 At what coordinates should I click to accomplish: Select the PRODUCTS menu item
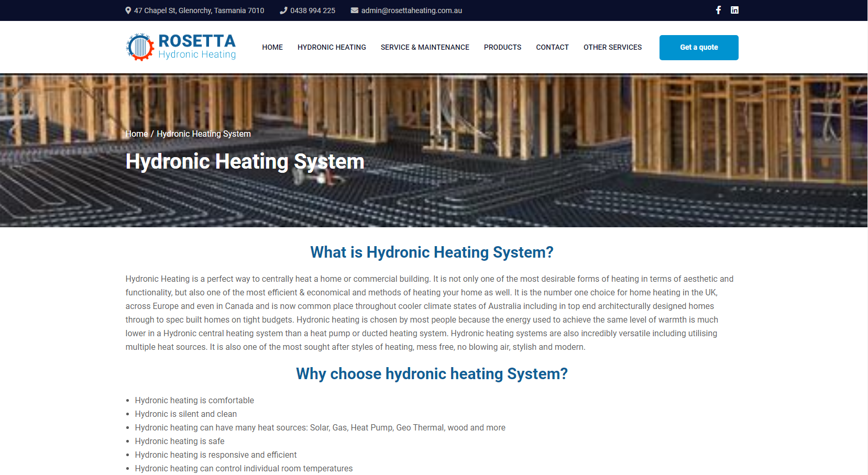(502, 47)
